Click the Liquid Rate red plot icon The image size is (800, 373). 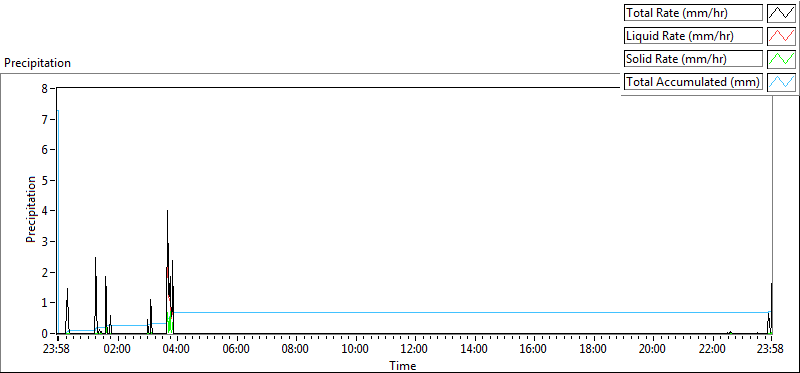pos(781,36)
